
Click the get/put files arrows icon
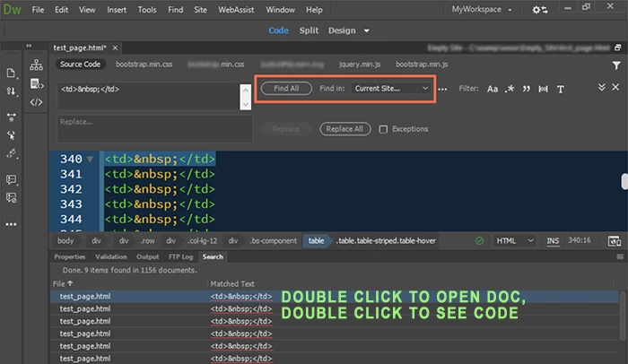click(x=11, y=91)
